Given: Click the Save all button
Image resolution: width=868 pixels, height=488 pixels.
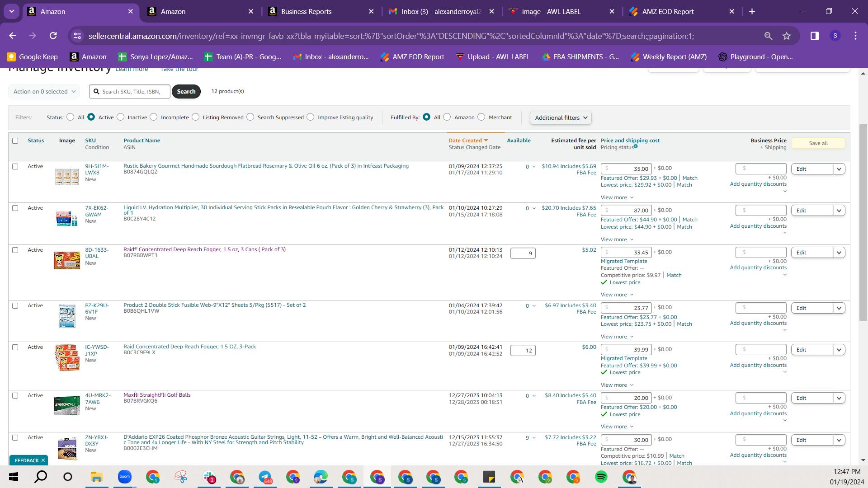Looking at the screenshot, I should coord(818,143).
